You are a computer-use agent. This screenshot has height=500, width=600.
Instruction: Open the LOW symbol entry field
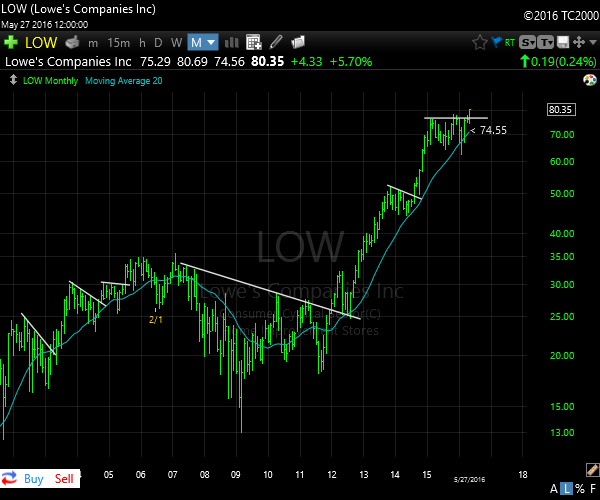tap(41, 42)
